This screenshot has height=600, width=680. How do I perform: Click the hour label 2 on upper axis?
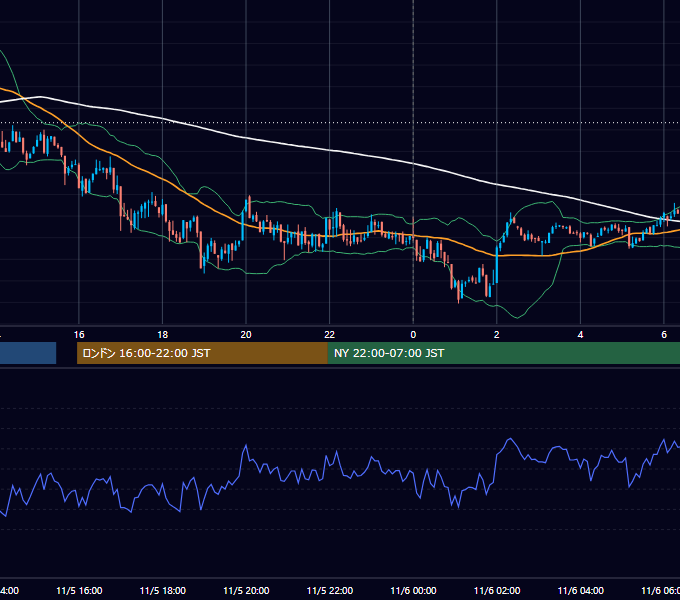497,334
